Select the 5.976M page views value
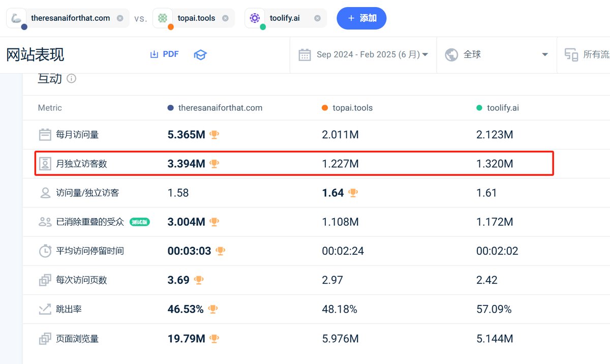The height and width of the screenshot is (364, 610). pyautogui.click(x=341, y=338)
